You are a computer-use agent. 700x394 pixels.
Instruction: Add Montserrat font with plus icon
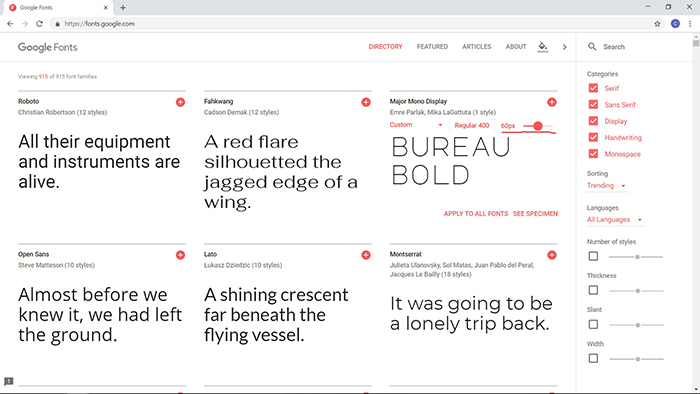pyautogui.click(x=552, y=255)
